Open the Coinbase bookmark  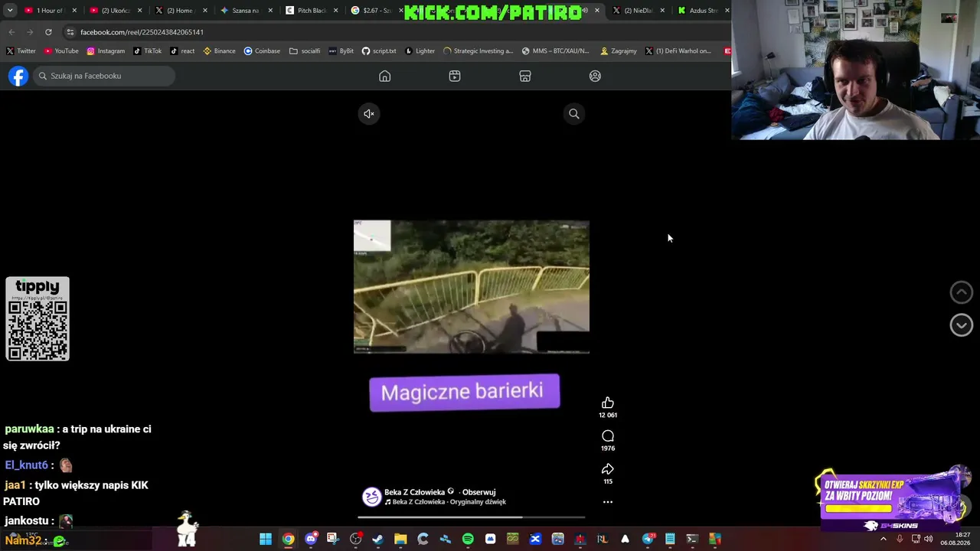(262, 51)
